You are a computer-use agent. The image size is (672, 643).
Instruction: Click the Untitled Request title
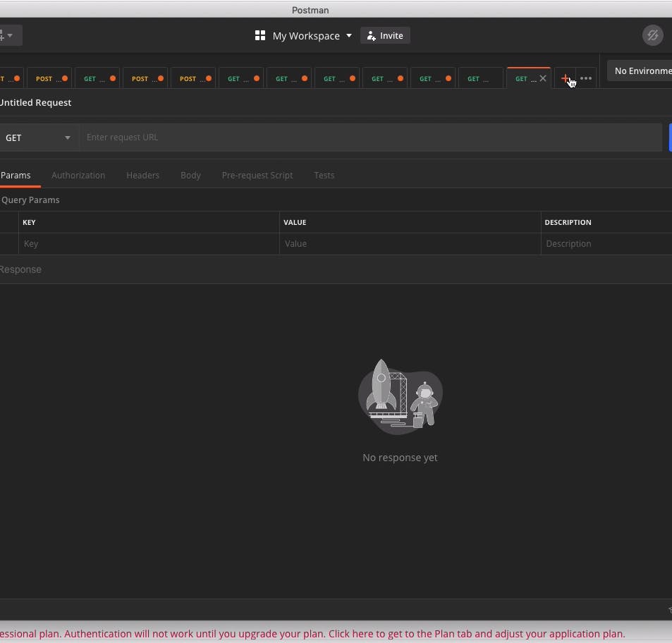pos(35,102)
